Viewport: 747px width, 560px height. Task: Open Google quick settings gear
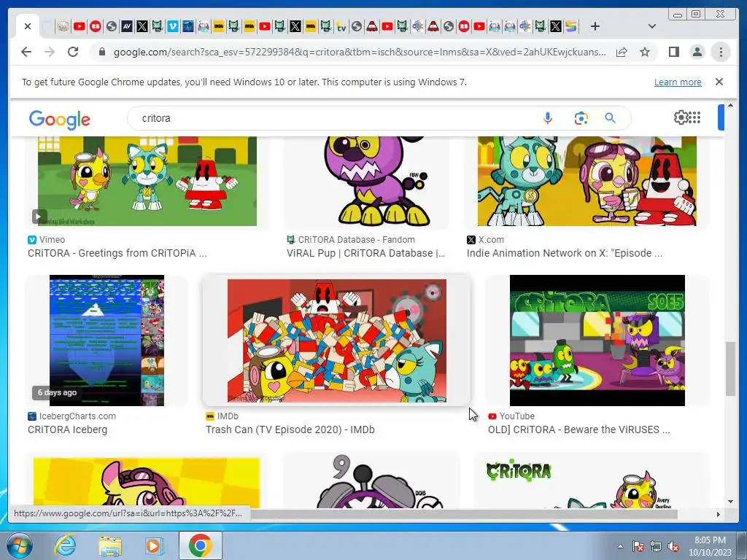pyautogui.click(x=681, y=117)
